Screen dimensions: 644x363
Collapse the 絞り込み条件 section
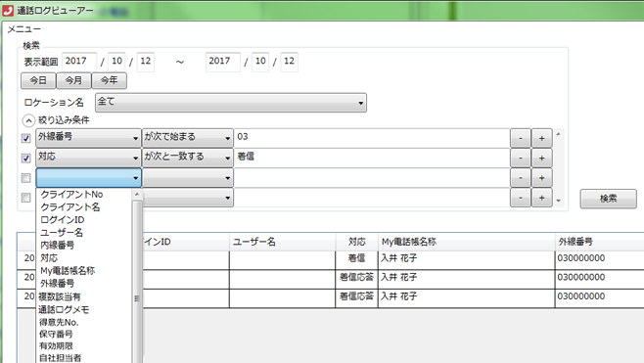click(28, 120)
